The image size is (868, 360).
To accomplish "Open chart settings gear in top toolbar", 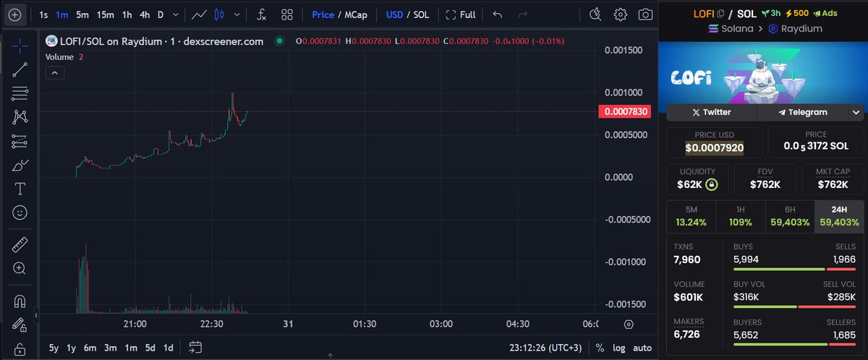I will pos(620,14).
